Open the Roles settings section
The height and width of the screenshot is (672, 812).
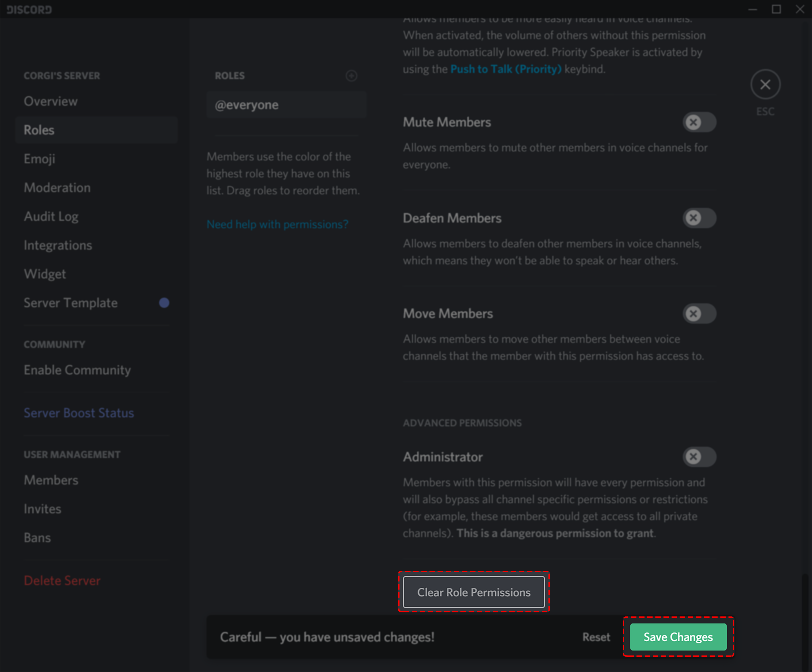[39, 130]
